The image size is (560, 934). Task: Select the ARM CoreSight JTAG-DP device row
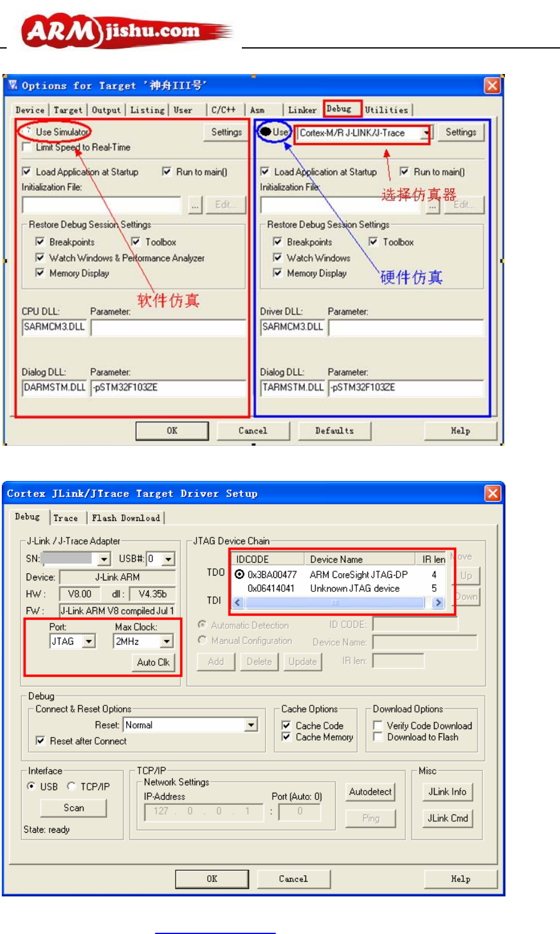click(339, 574)
